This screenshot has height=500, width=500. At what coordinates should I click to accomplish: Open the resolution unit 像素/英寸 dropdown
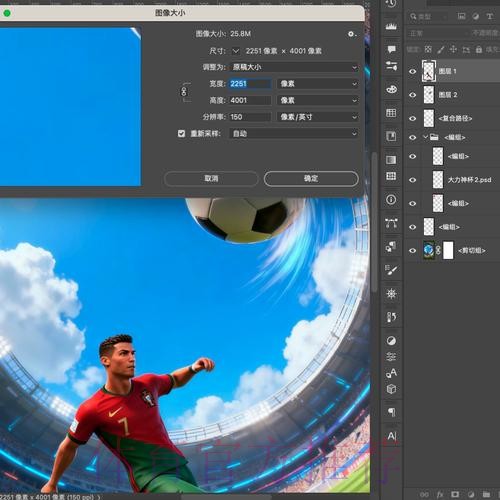tap(318, 117)
